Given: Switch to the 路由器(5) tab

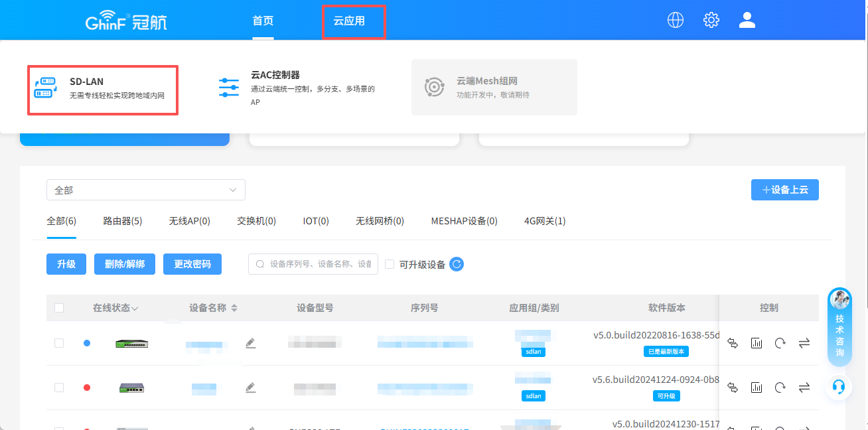Looking at the screenshot, I should tap(123, 221).
